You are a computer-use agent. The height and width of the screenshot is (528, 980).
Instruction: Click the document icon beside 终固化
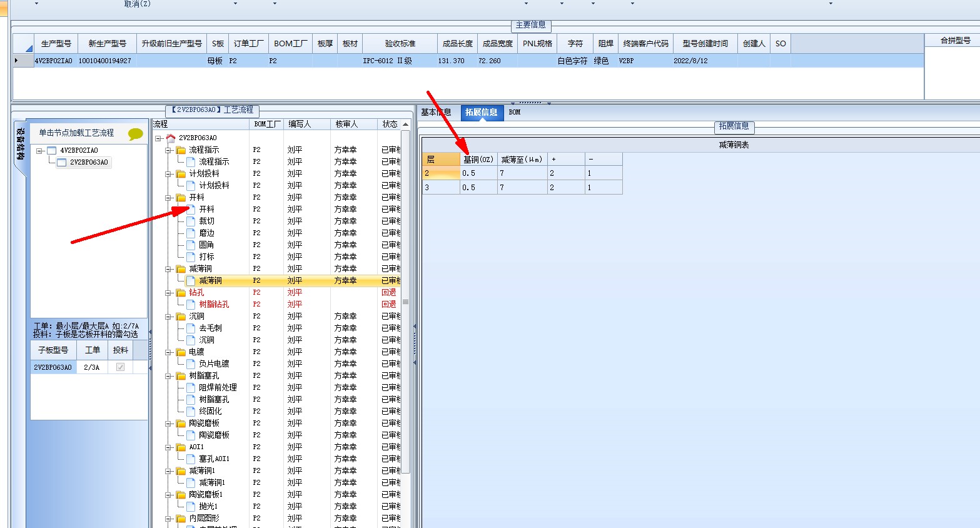(x=191, y=411)
